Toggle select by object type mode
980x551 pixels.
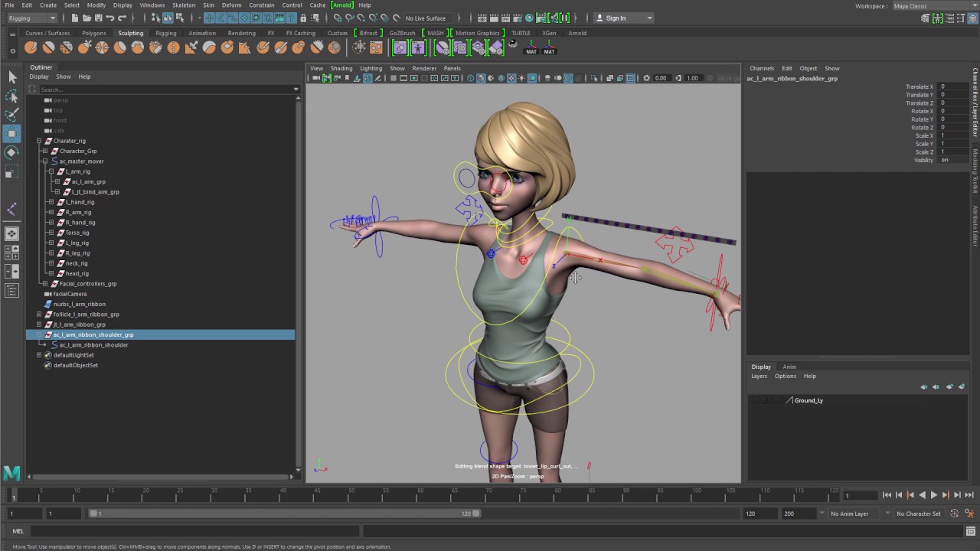pyautogui.click(x=168, y=18)
